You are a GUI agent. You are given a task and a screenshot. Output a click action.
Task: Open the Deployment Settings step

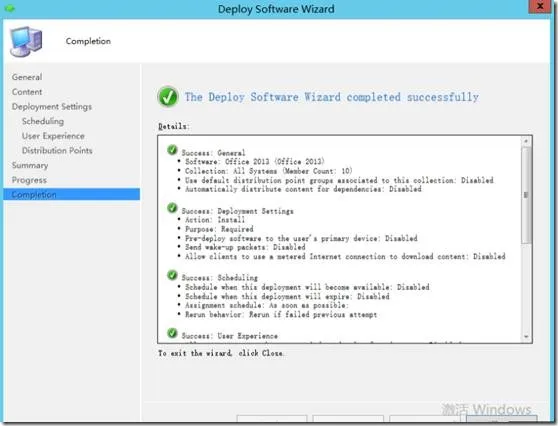(52, 106)
